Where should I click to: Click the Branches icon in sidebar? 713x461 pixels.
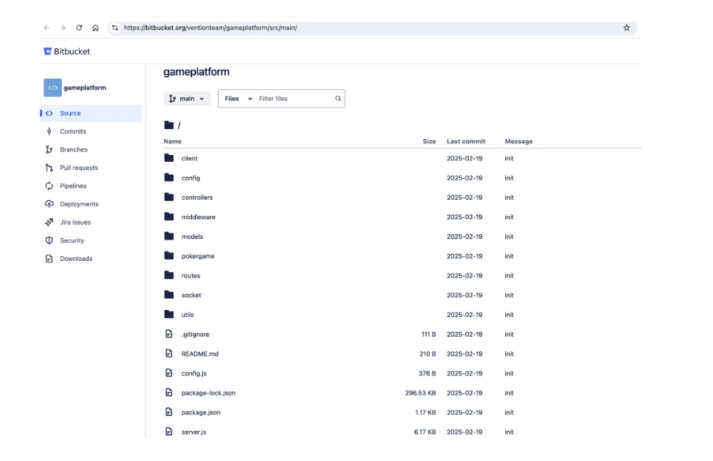click(x=50, y=149)
